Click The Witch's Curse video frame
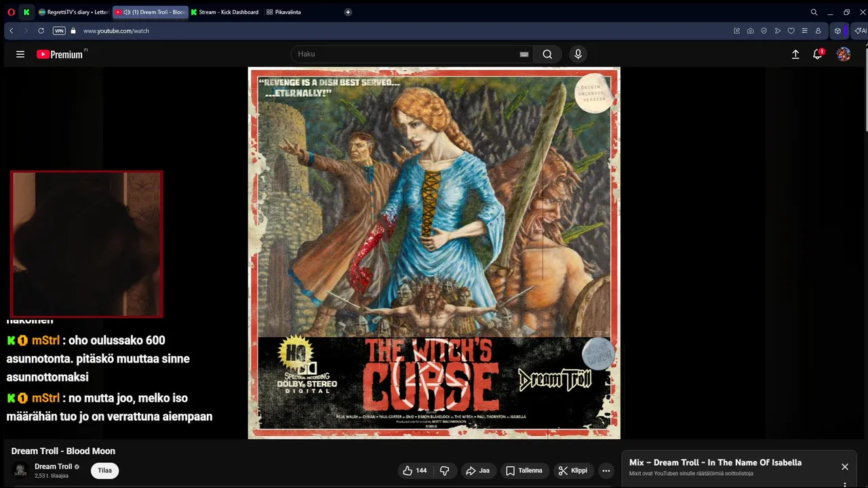This screenshot has width=868, height=488. pyautogui.click(x=434, y=253)
